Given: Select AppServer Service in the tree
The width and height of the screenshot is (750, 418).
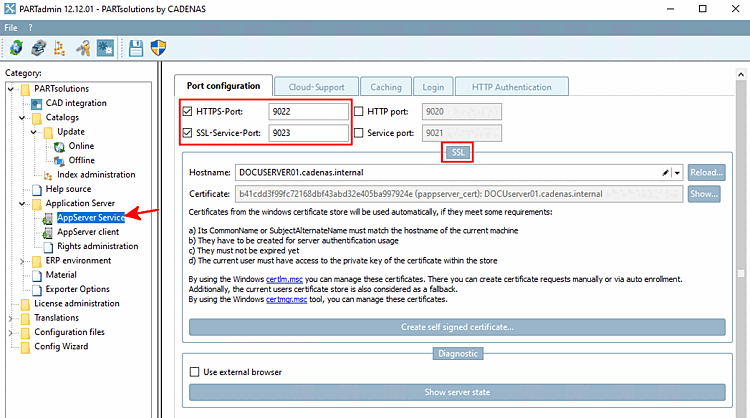Looking at the screenshot, I should click(91, 218).
